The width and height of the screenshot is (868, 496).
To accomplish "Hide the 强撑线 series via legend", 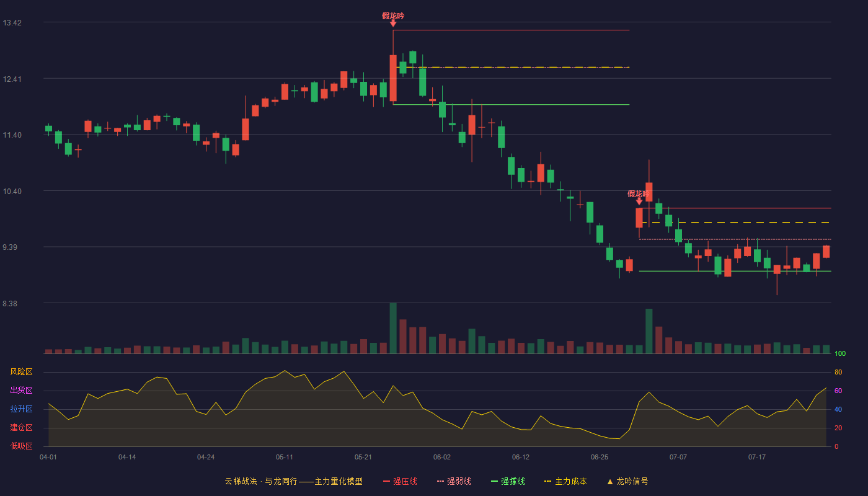I will (x=508, y=481).
